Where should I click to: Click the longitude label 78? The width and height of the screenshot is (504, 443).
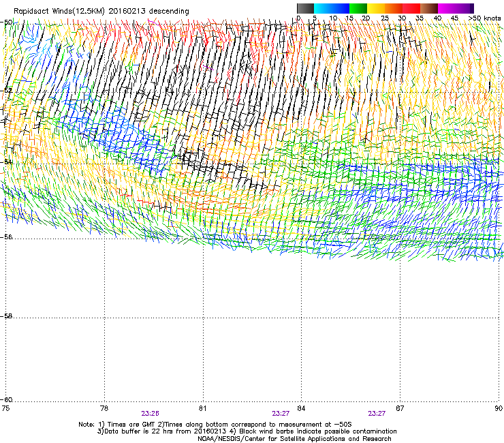click(104, 408)
